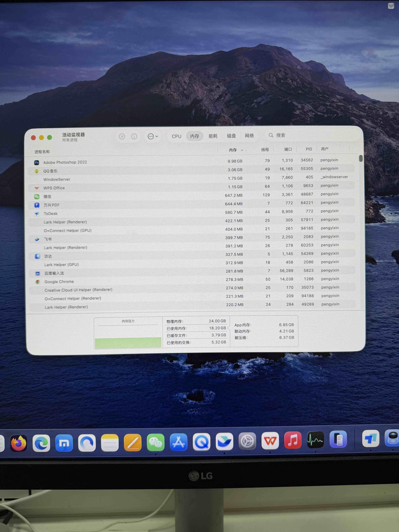The width and height of the screenshot is (399, 532).
Task: Open the Music app in the dock
Action: (293, 440)
